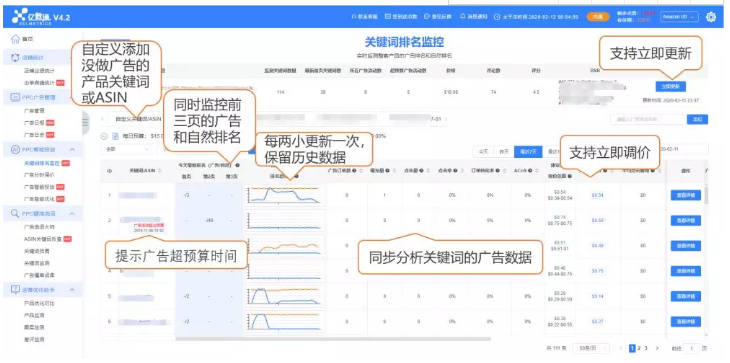Viewport: 730px width, 363px height.
Task: Go to page 2 of results
Action: click(x=639, y=348)
